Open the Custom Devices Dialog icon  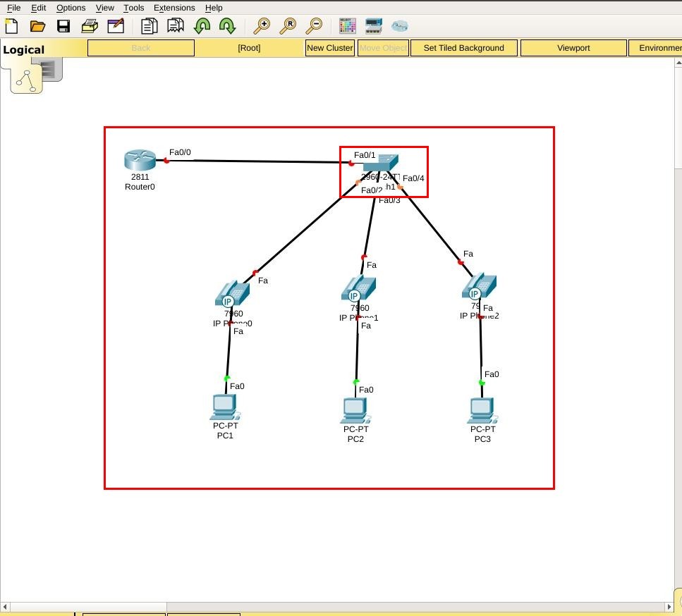[372, 25]
